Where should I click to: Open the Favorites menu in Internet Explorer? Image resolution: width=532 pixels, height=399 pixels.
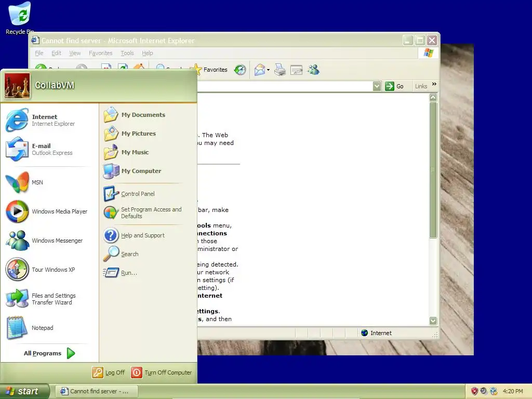click(100, 53)
